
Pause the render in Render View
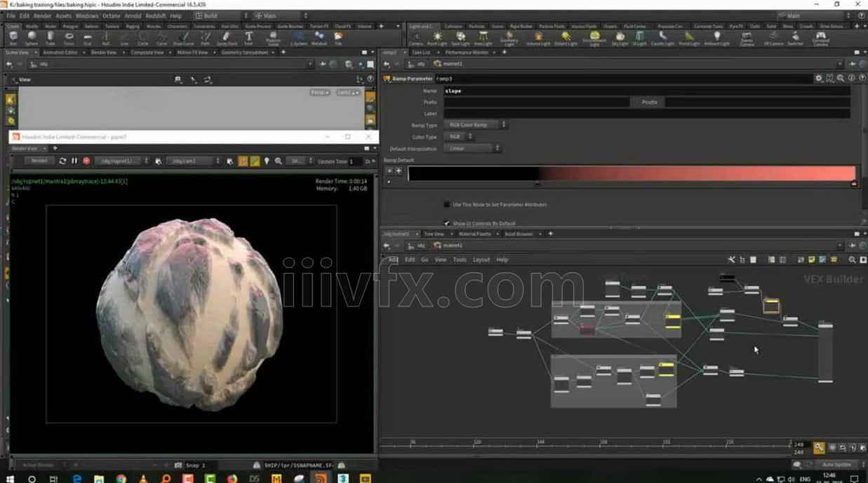(x=74, y=161)
